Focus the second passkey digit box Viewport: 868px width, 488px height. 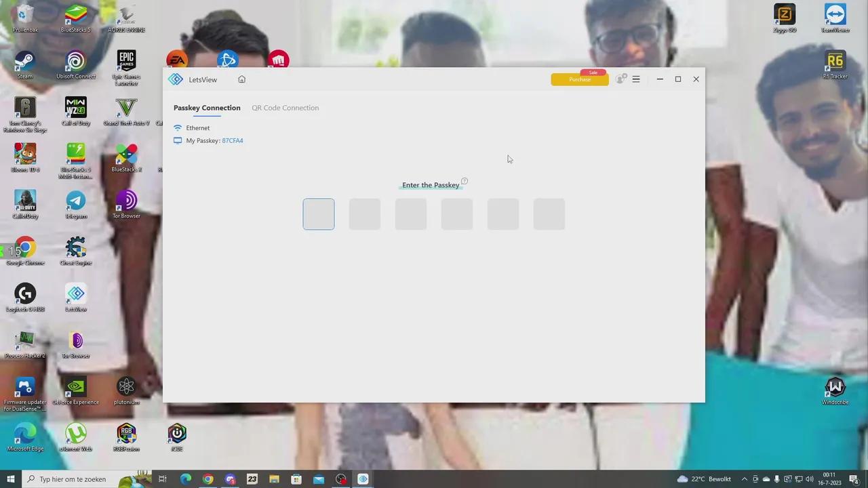[365, 214]
